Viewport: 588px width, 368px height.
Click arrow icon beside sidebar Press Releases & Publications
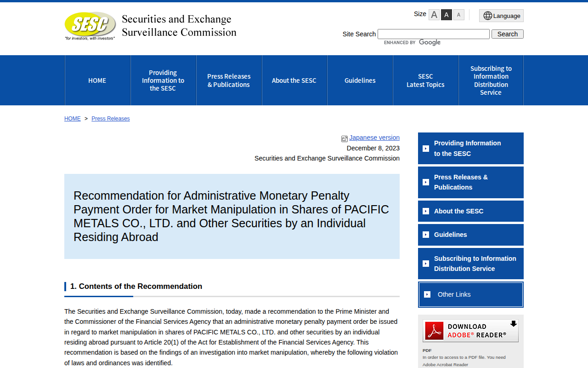pyautogui.click(x=426, y=182)
